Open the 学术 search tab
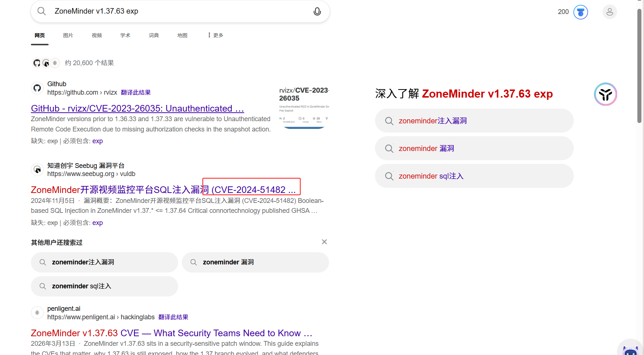The height and width of the screenshot is (355, 644). tap(125, 35)
